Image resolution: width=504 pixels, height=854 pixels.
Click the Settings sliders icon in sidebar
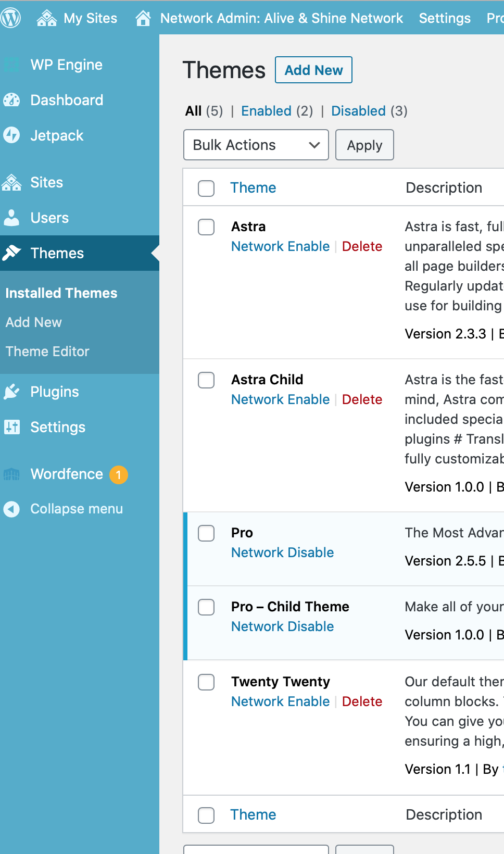pyautogui.click(x=11, y=427)
